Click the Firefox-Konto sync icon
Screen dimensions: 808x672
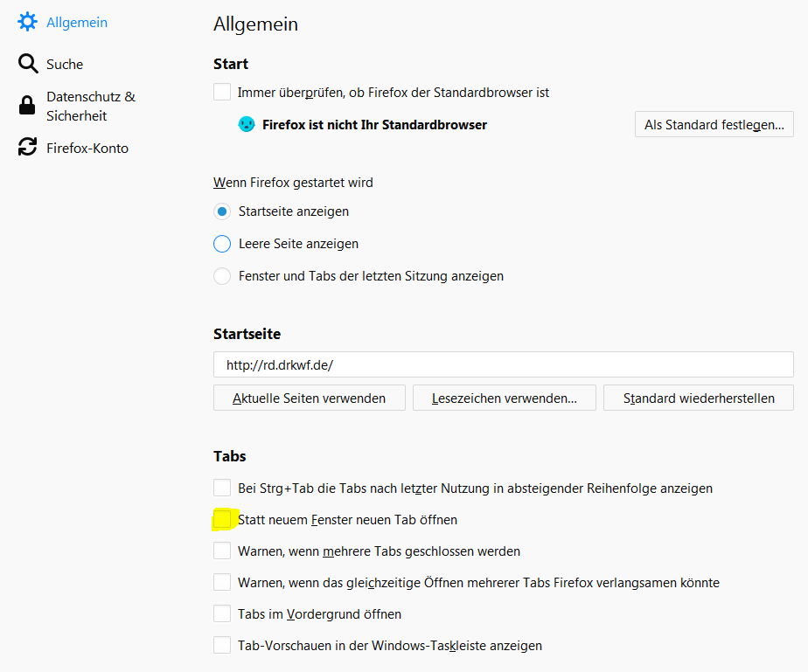[28, 148]
